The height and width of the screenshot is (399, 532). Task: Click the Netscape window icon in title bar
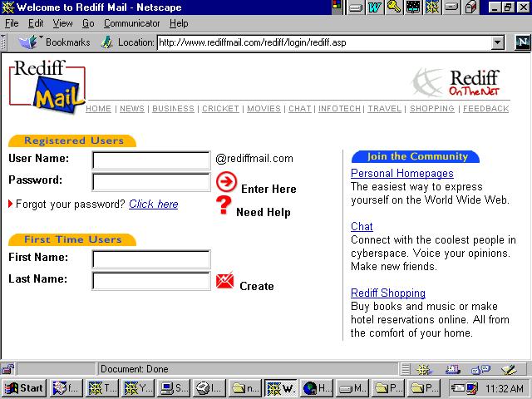[7, 7]
